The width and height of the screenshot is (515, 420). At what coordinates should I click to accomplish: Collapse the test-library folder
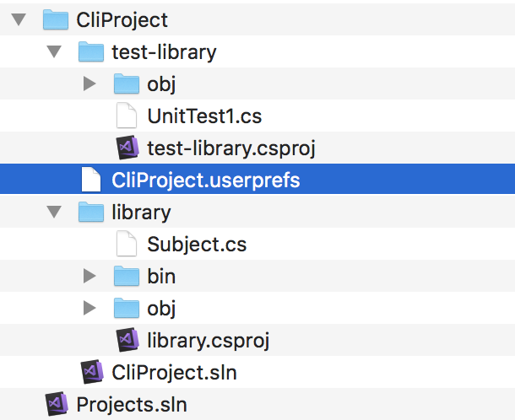55,52
